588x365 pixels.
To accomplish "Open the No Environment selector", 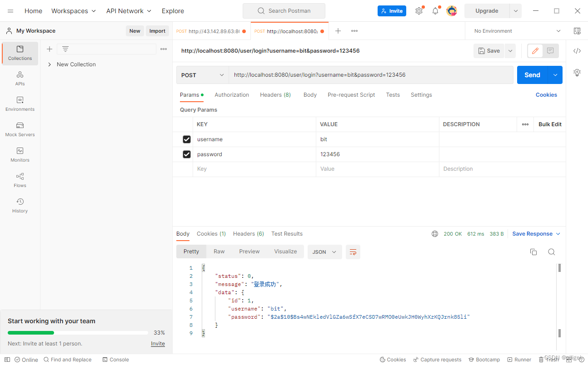I will [x=518, y=31].
